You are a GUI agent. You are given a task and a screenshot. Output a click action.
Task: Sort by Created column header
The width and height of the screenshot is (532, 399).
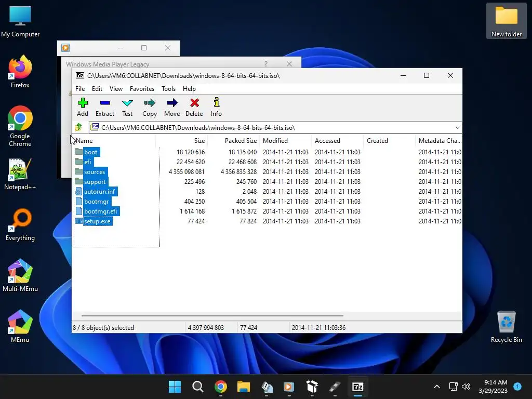coord(390,140)
